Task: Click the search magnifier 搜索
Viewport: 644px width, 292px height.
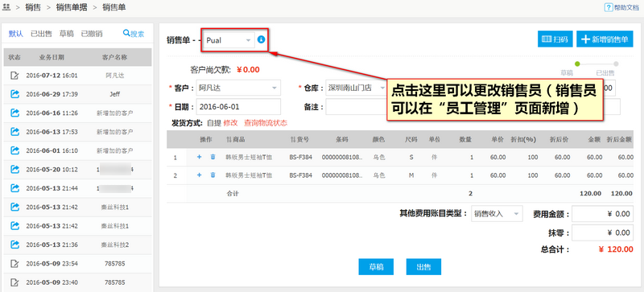Action: [134, 34]
